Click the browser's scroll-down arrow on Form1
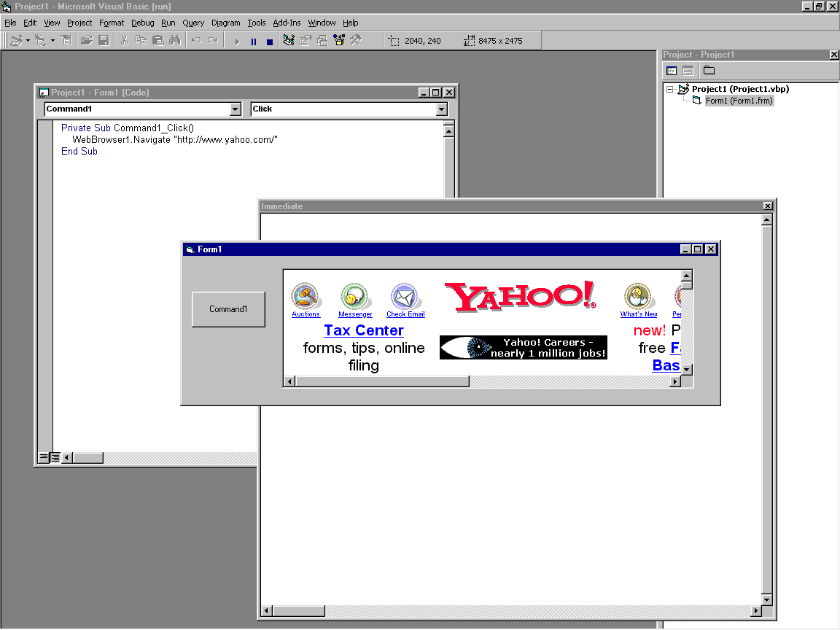This screenshot has height=630, width=840. [687, 370]
